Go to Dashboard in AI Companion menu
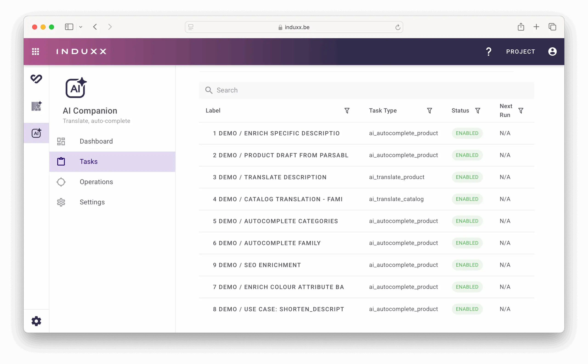The height and width of the screenshot is (364, 588). coord(96,141)
